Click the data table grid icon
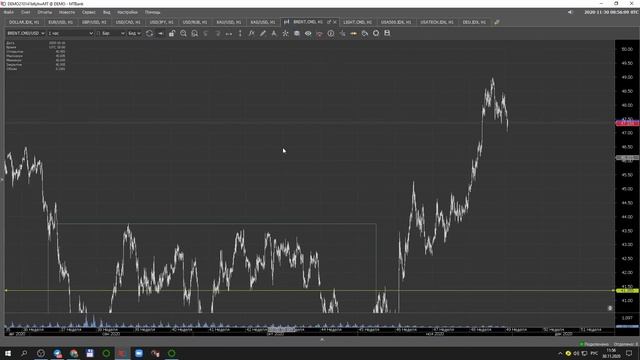 (x=297, y=33)
